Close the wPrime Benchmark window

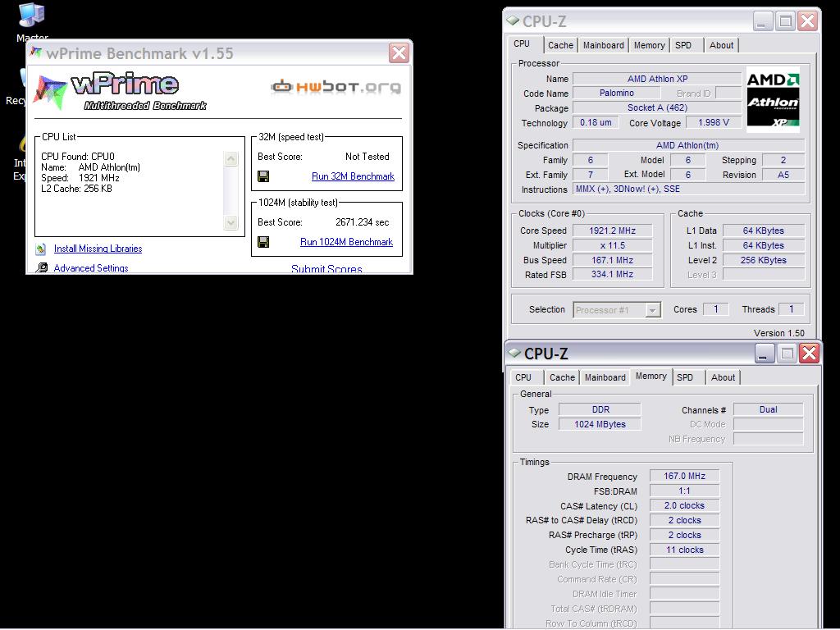tap(399, 53)
